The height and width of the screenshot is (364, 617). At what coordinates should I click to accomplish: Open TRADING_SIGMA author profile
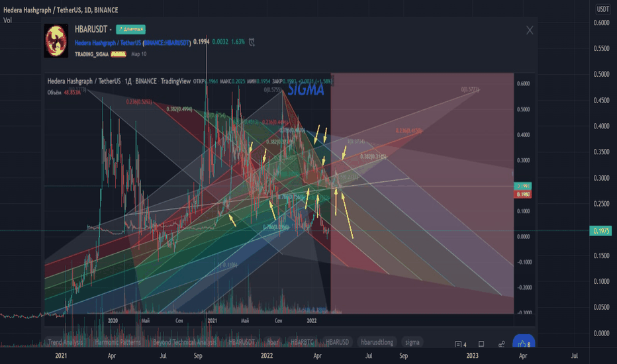click(91, 54)
